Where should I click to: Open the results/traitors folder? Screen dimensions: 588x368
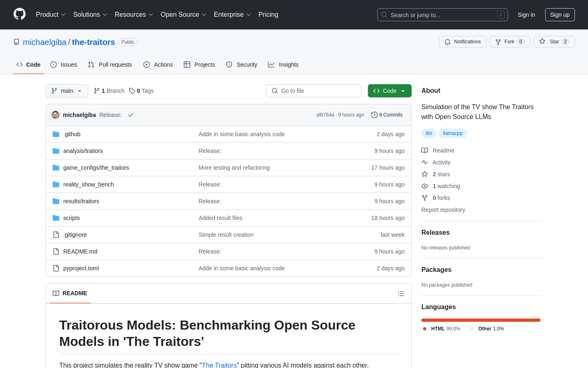81,201
